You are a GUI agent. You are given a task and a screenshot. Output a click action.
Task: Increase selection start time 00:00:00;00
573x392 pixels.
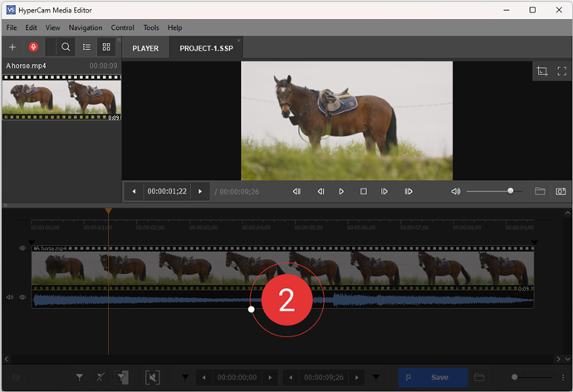(x=270, y=377)
